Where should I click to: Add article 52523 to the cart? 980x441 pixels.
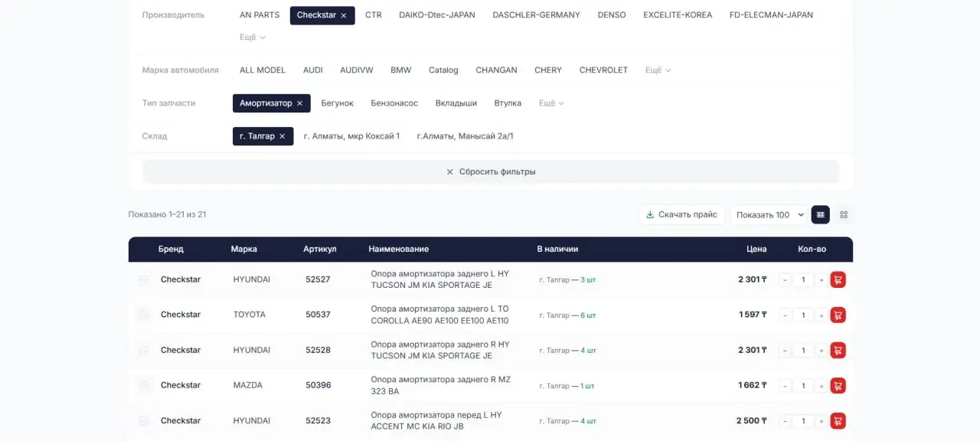click(x=838, y=420)
